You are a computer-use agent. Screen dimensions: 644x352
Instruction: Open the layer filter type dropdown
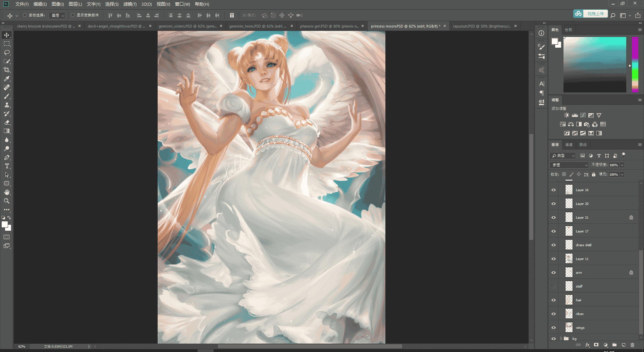563,156
